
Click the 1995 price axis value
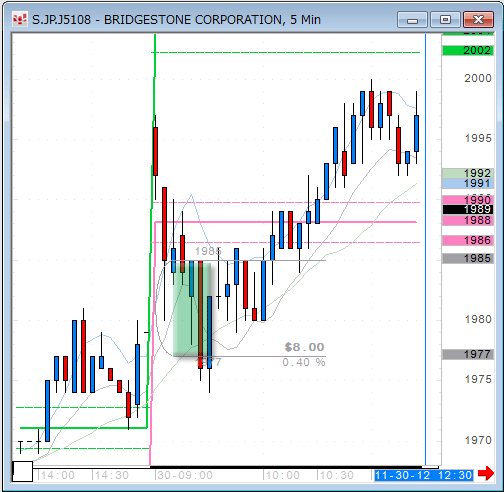click(x=478, y=138)
